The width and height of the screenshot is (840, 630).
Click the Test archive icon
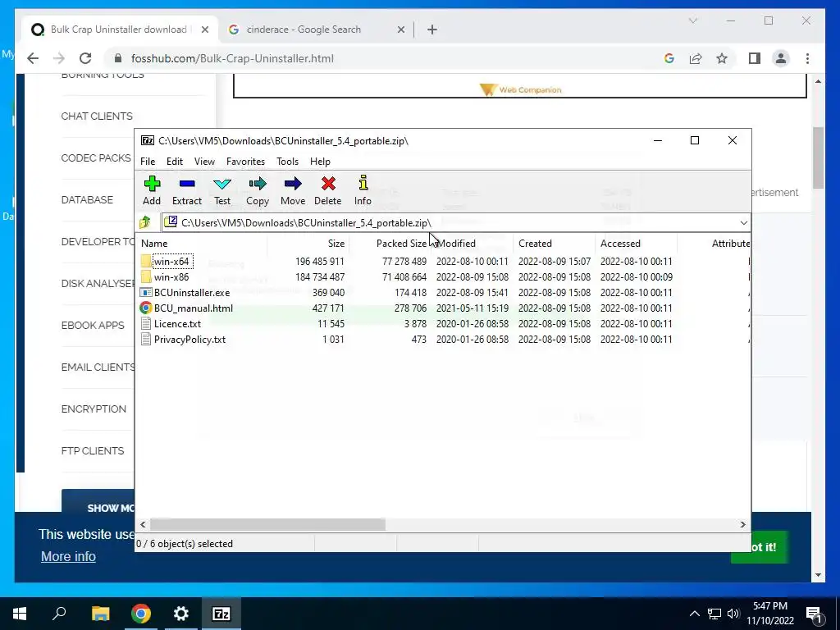click(222, 184)
